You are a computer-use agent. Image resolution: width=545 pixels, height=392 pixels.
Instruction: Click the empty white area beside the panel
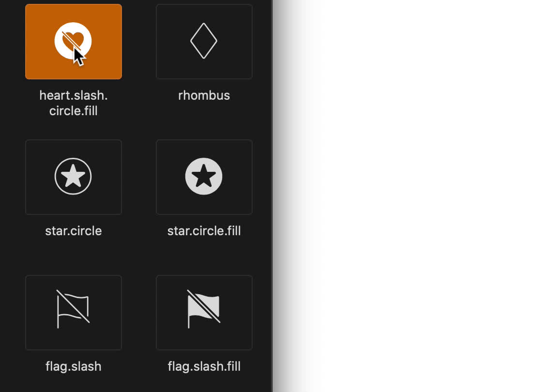(417, 196)
